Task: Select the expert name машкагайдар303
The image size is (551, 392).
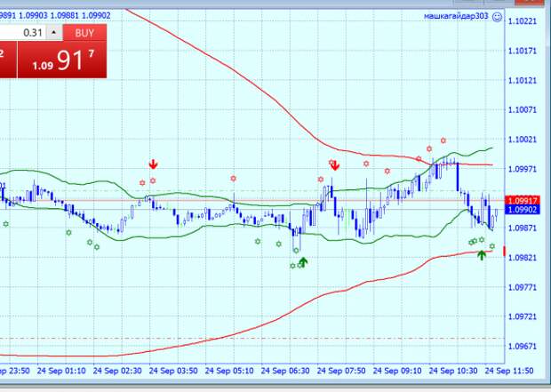Action: (456, 16)
